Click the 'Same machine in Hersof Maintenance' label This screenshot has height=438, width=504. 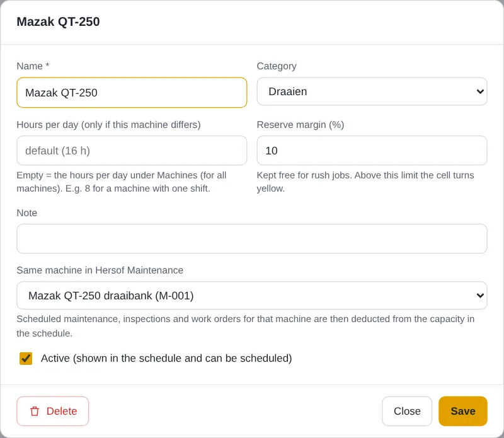pos(100,270)
